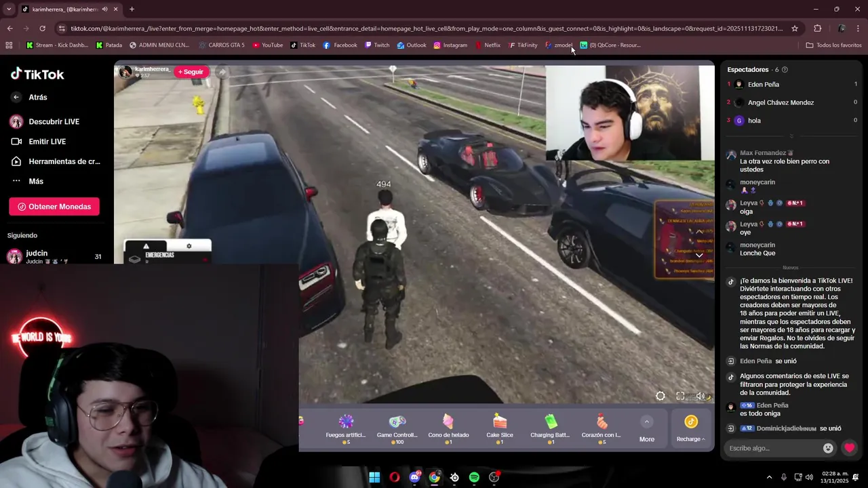Image resolution: width=868 pixels, height=488 pixels.
Task: Open the YouTube bookmark
Action: [268, 45]
